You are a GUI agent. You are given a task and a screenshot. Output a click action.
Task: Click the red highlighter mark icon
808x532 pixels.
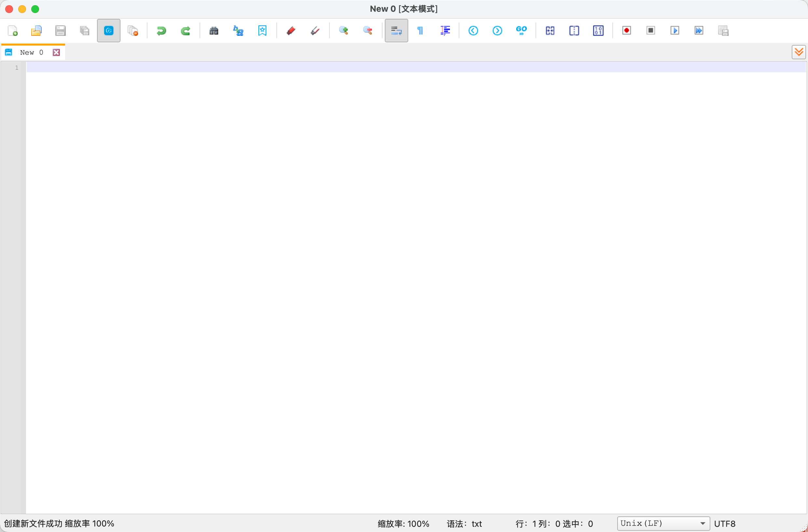[291, 31]
